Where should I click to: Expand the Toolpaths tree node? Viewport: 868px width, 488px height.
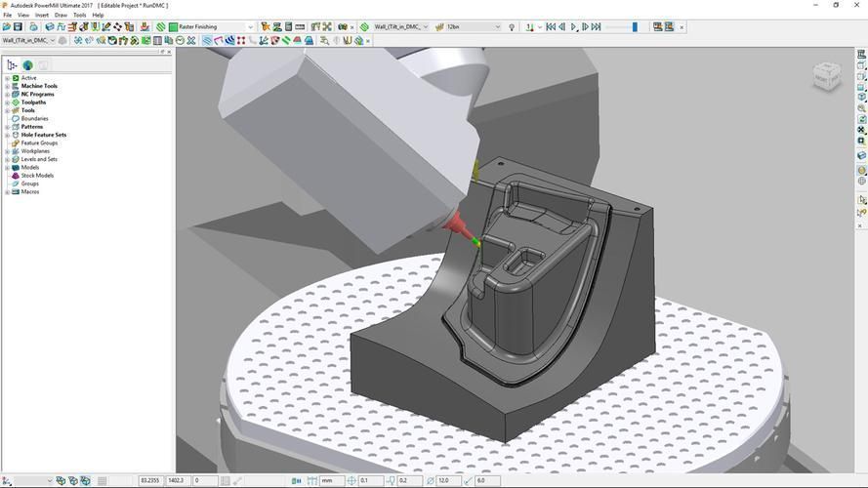pos(7,102)
